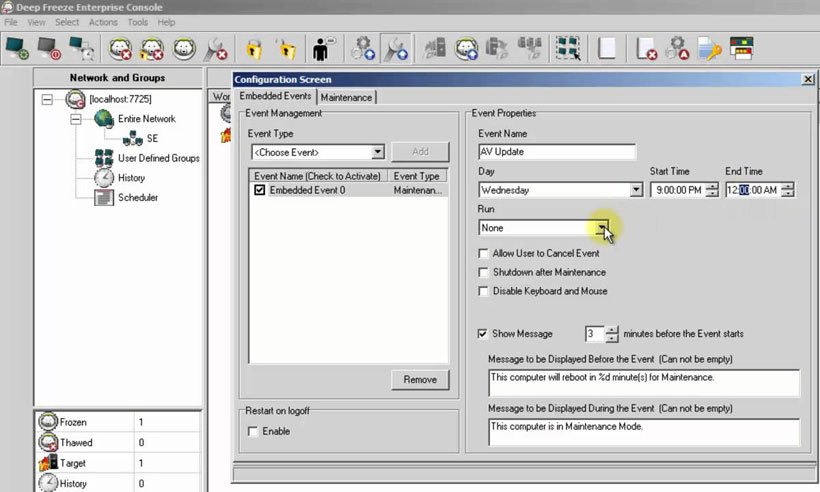Click the page with red X icon

[x=646, y=49]
